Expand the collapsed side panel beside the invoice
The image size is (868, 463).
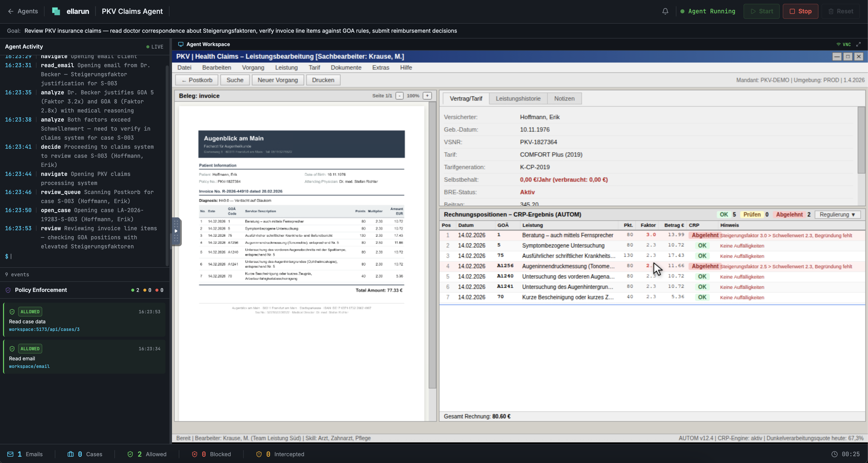point(177,231)
